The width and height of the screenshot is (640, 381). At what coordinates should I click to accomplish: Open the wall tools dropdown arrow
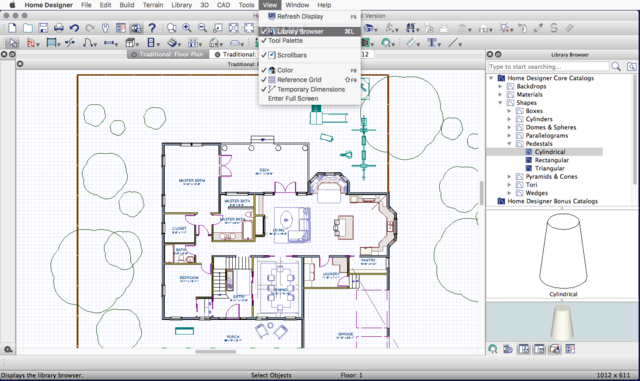coord(38,45)
